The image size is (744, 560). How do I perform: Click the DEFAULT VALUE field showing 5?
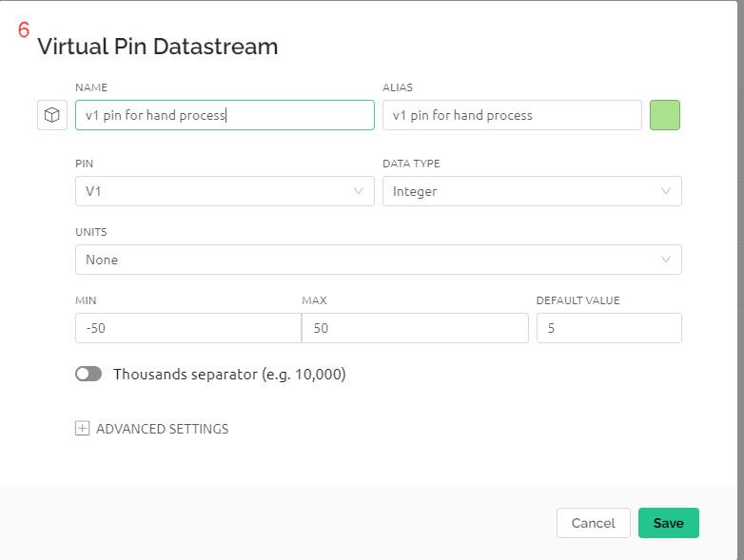(609, 328)
